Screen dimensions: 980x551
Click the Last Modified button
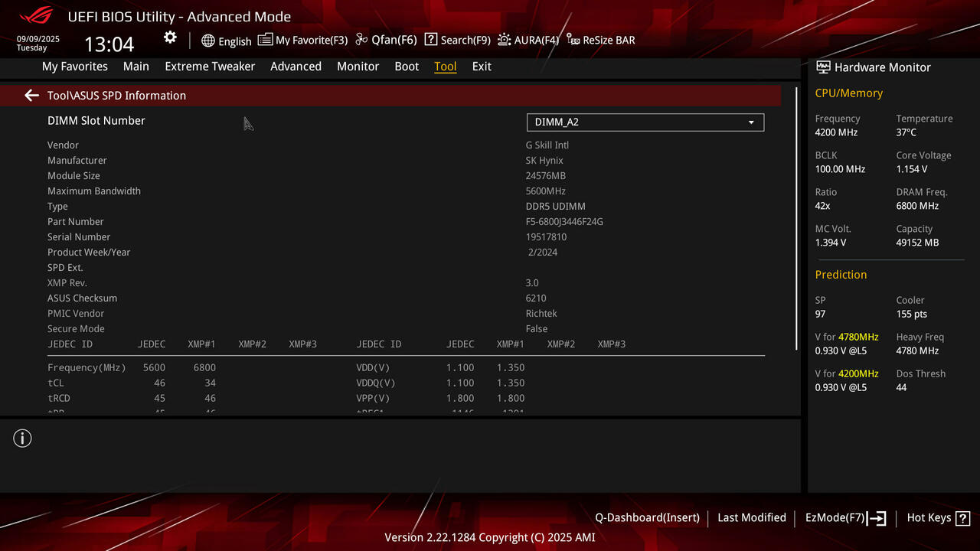[x=752, y=518]
